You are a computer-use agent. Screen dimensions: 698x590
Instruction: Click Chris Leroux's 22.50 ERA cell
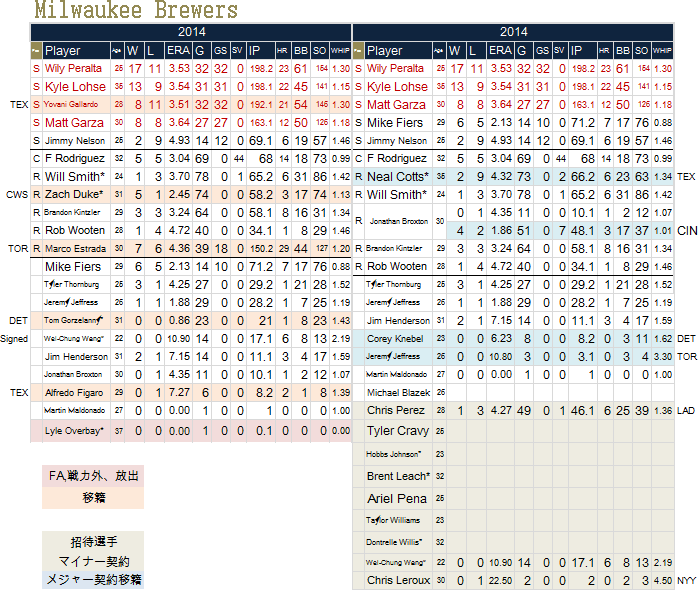click(501, 581)
